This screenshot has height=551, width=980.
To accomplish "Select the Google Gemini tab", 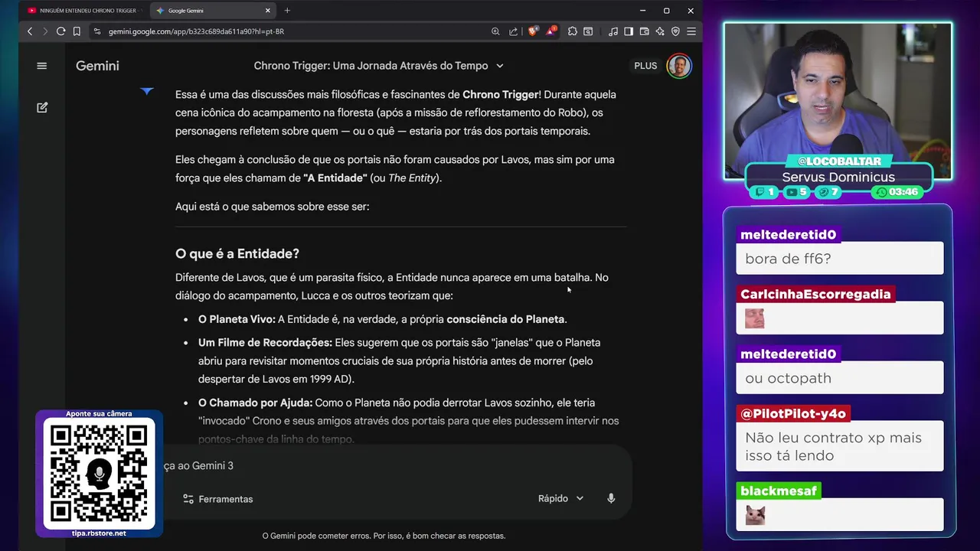I will point(213,11).
